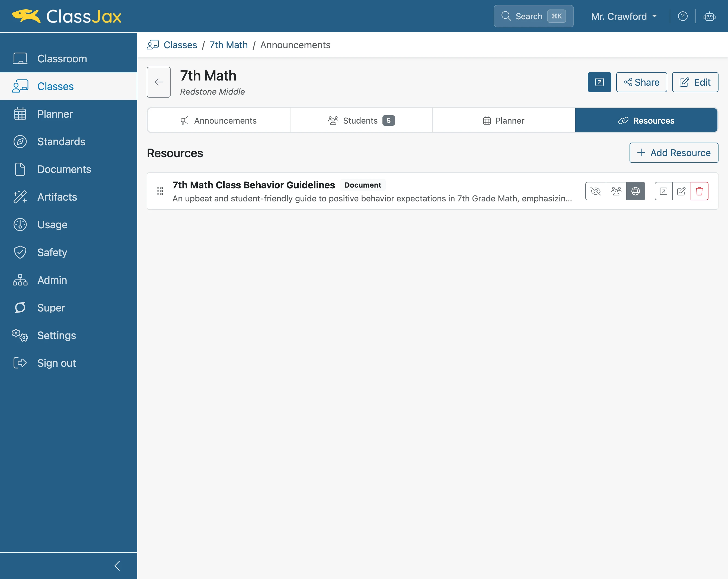The height and width of the screenshot is (579, 728).
Task: Click the Share button
Action: click(x=641, y=82)
